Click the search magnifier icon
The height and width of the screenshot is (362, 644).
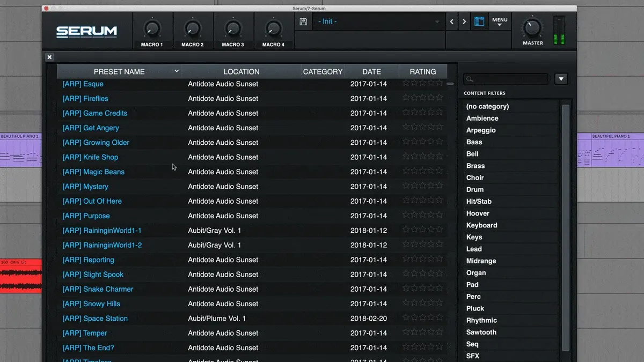(x=470, y=79)
